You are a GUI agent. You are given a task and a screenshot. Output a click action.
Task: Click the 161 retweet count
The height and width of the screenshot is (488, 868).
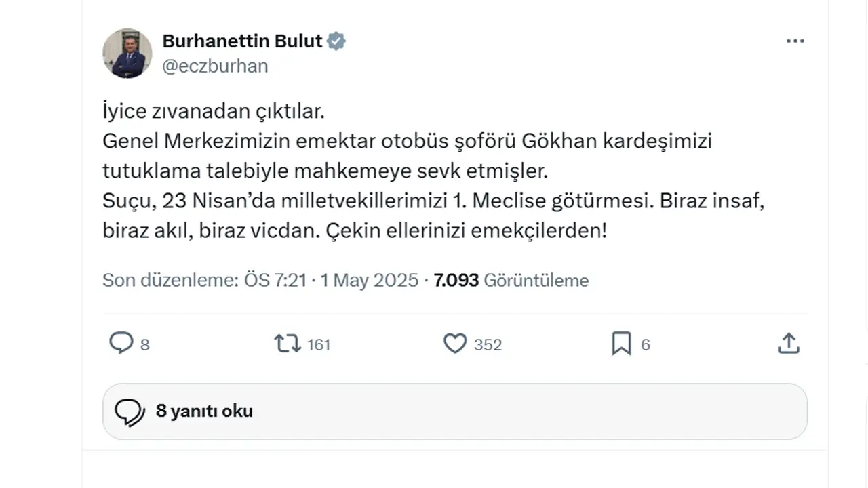click(x=319, y=344)
